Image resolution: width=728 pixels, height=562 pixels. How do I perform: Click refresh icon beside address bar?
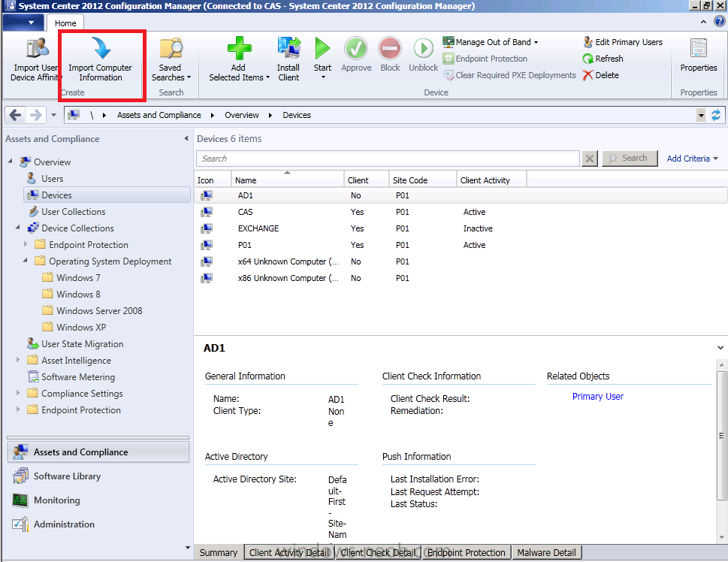[x=716, y=115]
